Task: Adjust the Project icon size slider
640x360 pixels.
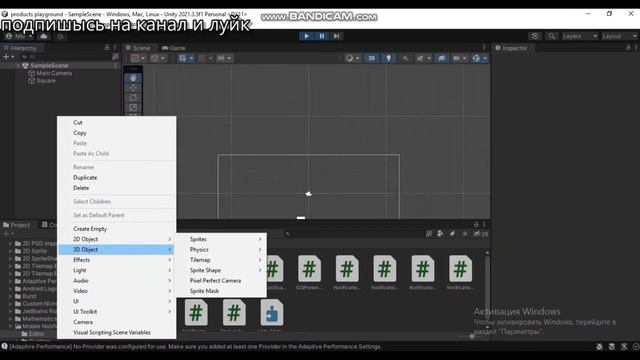Action: coord(471,336)
